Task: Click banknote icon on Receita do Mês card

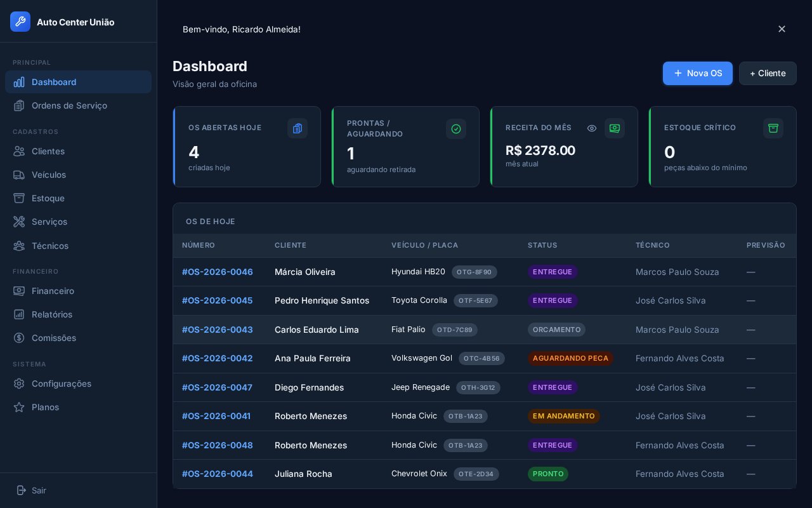Action: [615, 128]
